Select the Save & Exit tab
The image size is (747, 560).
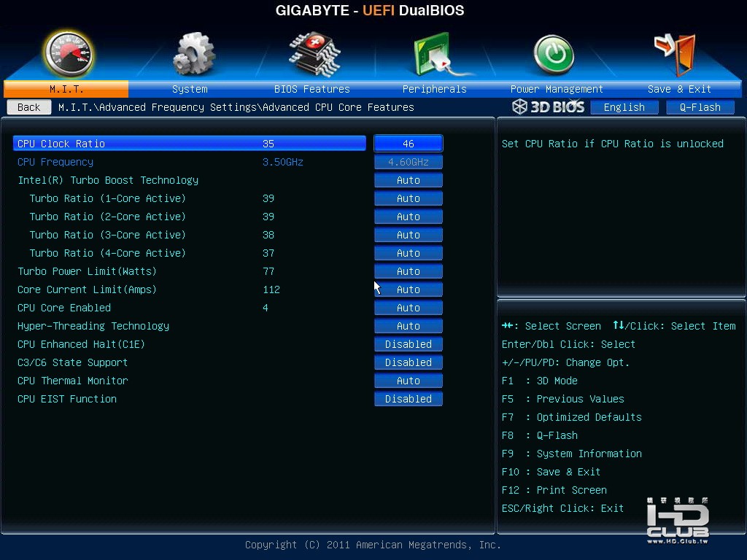(x=679, y=89)
